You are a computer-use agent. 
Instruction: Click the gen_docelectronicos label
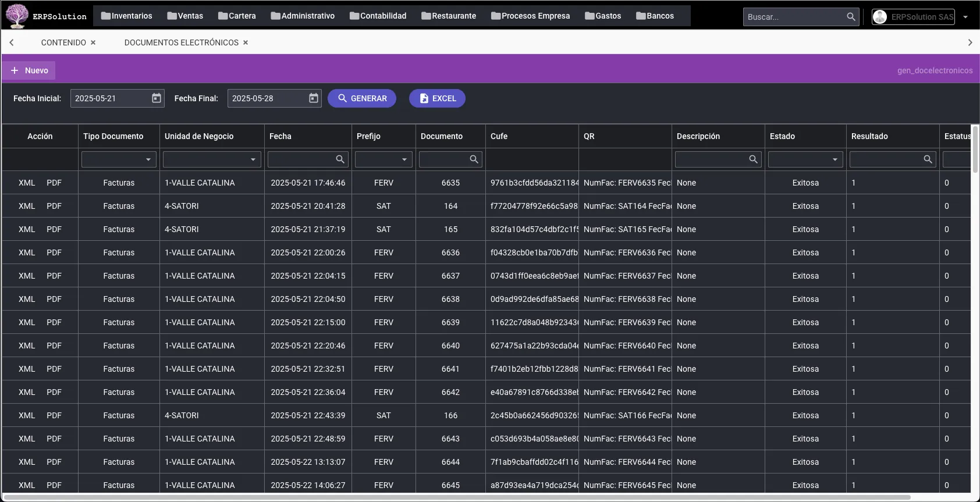935,70
